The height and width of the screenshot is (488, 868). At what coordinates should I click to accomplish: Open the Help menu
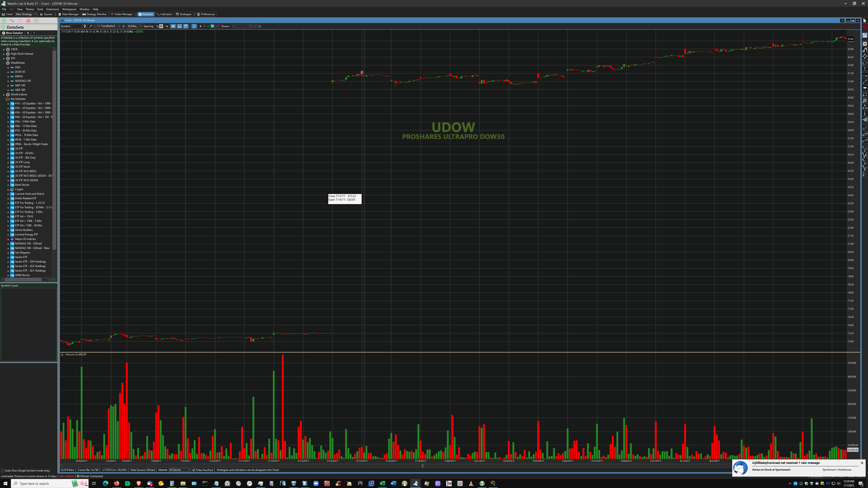click(x=95, y=9)
